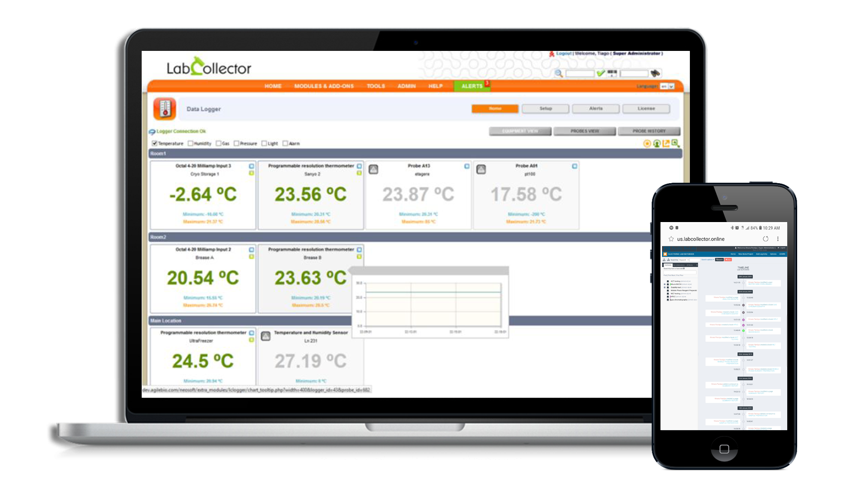Open the Keyword search-by dropdown on phone
The height and width of the screenshot is (499, 868).
coord(684,260)
